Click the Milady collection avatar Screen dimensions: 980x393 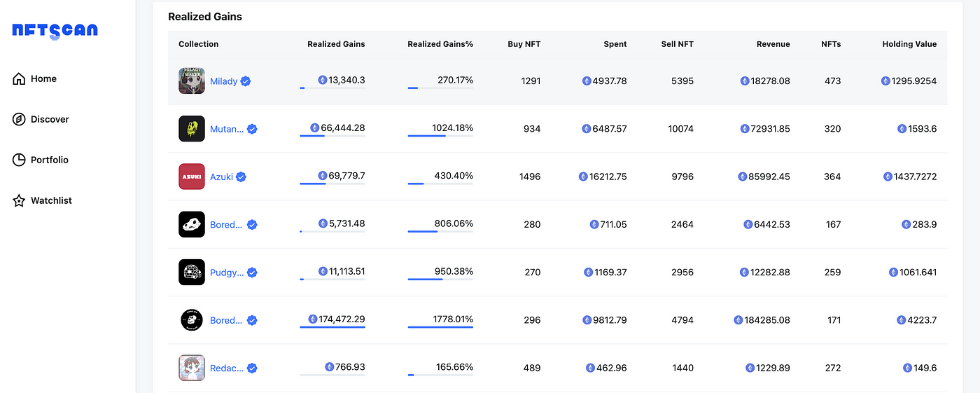(192, 81)
